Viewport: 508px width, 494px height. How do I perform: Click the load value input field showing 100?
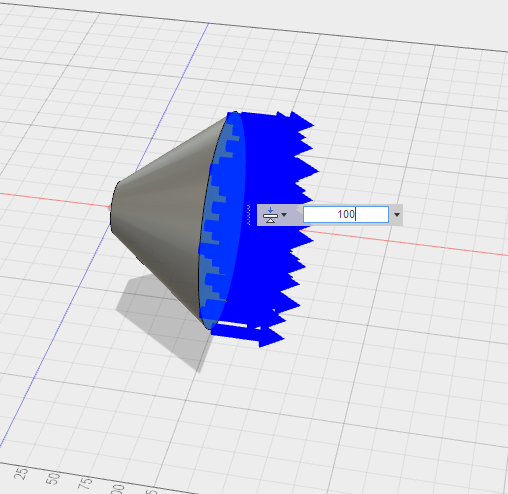pyautogui.click(x=346, y=214)
